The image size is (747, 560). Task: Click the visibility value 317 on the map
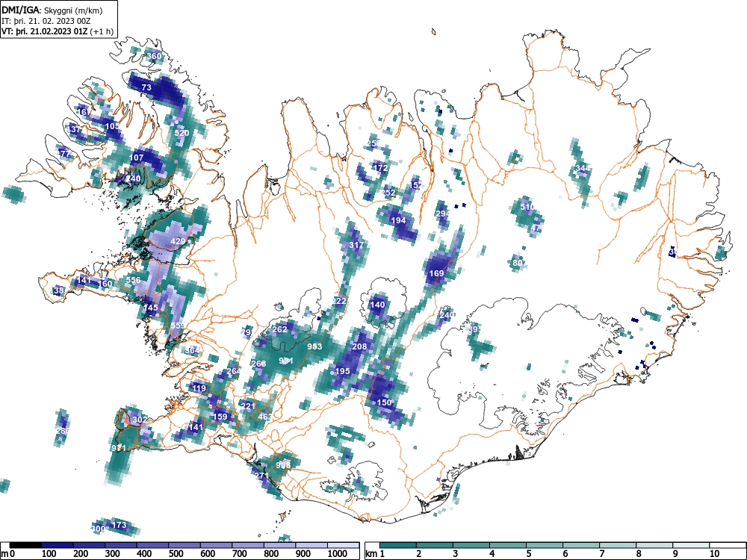(x=356, y=245)
